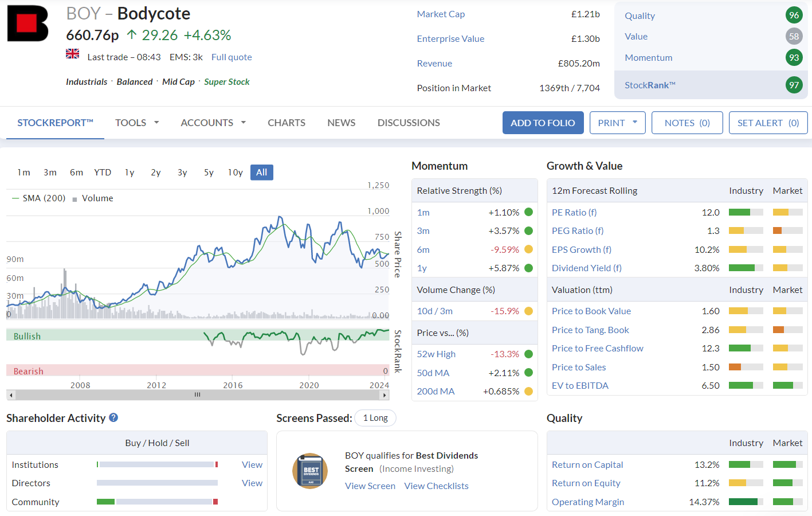
Task: Click the EPS Growth (f) industry bar
Action: click(x=746, y=249)
